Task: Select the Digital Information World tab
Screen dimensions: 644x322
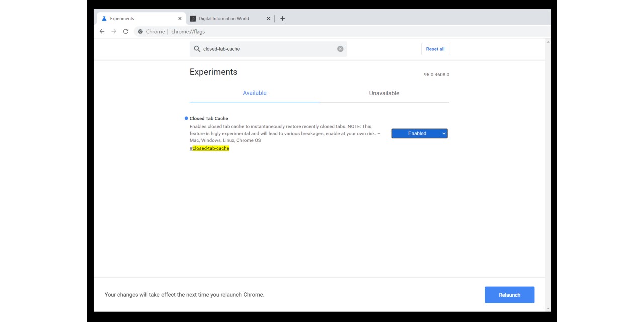Action: point(230,19)
